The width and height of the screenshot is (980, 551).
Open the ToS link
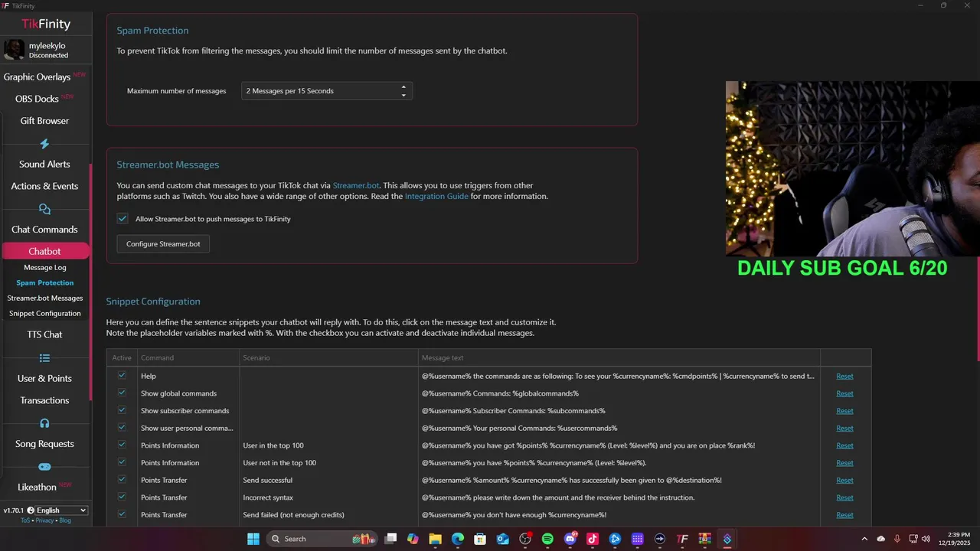pyautogui.click(x=25, y=520)
